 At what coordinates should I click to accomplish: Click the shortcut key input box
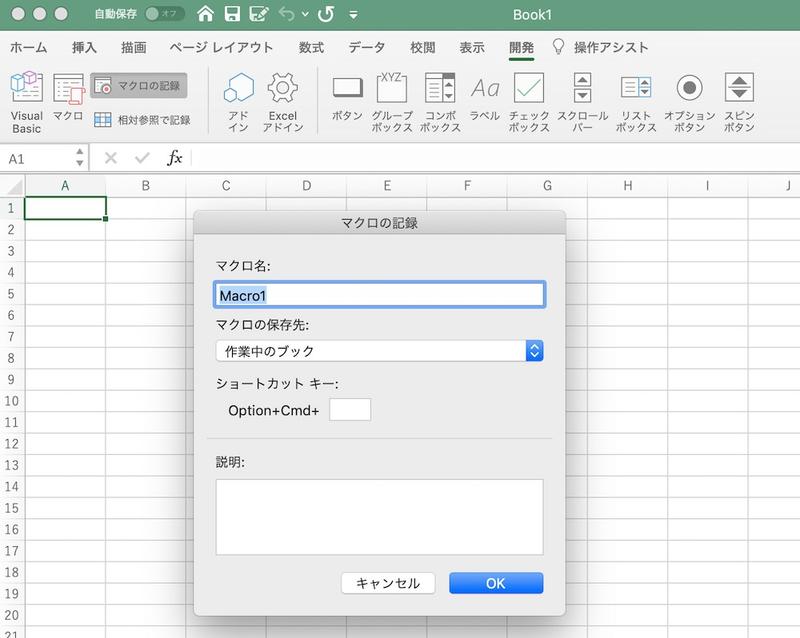tap(350, 409)
